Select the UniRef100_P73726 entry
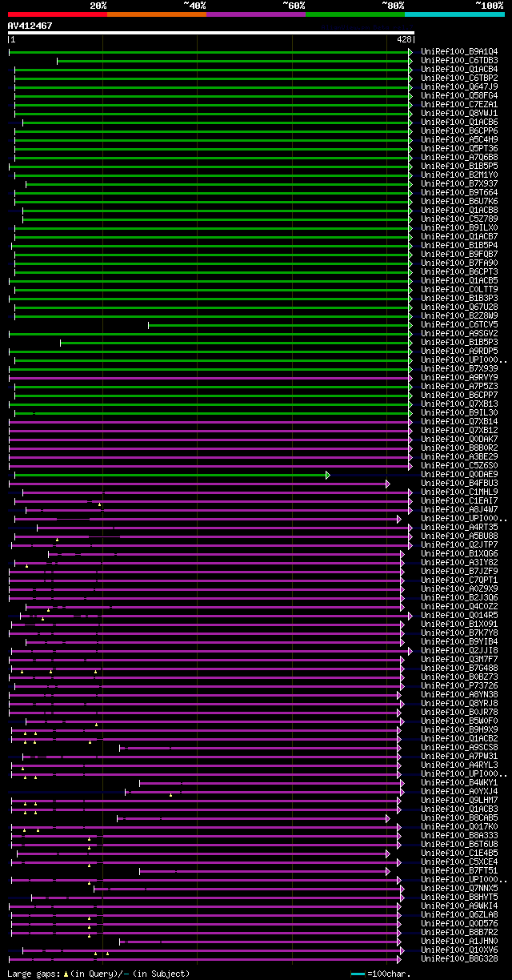 459,685
